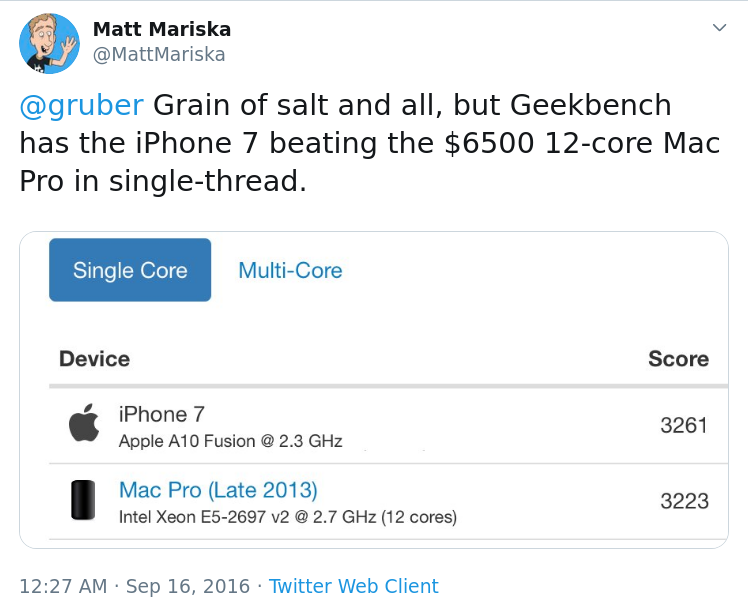Click the Apple logo icon

click(84, 424)
